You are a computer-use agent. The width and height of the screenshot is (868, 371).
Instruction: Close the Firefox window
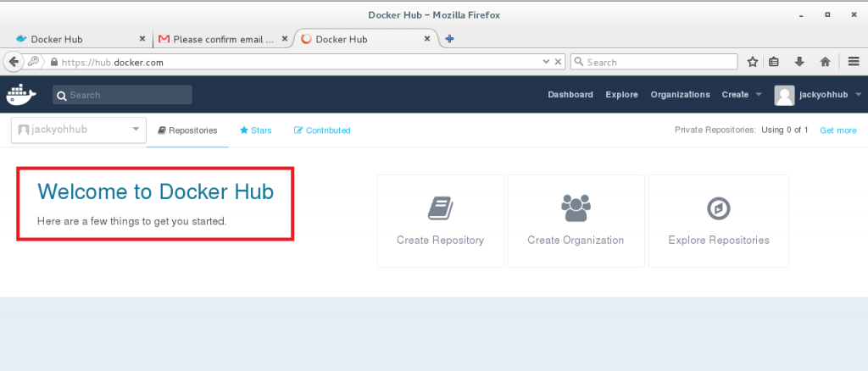click(x=854, y=15)
